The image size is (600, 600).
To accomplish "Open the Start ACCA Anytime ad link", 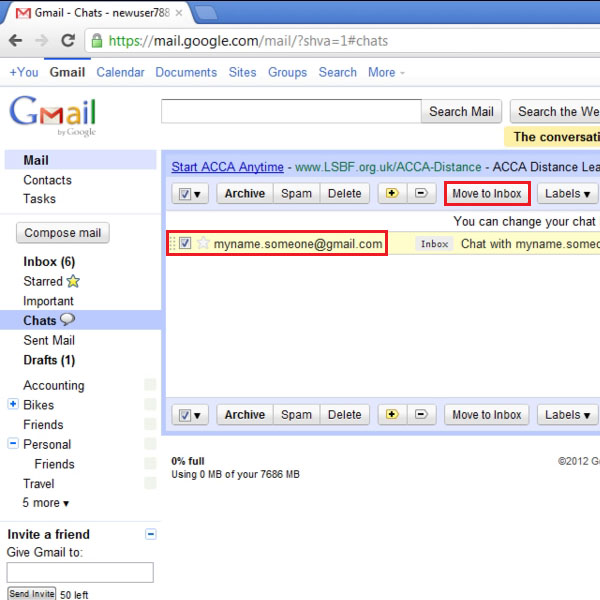I will pos(227,167).
